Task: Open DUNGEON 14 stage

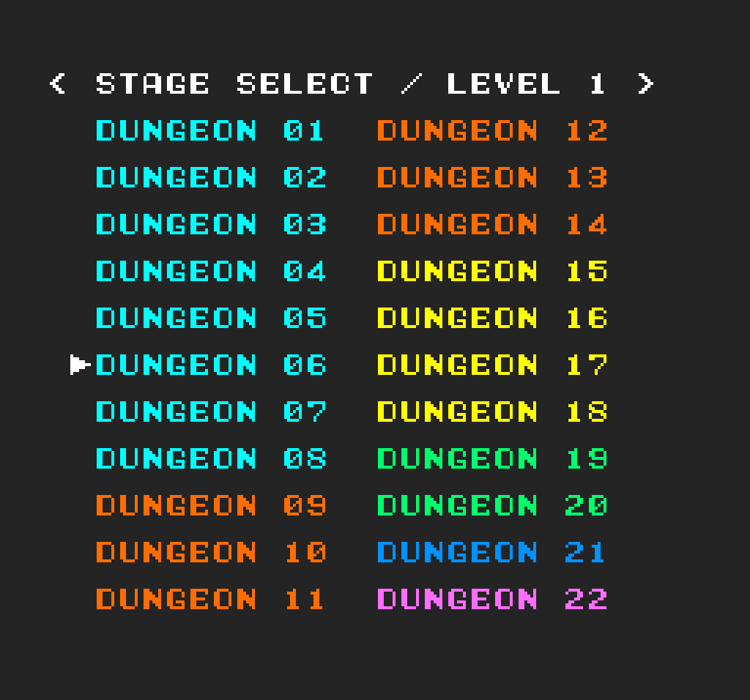Action: tap(492, 224)
